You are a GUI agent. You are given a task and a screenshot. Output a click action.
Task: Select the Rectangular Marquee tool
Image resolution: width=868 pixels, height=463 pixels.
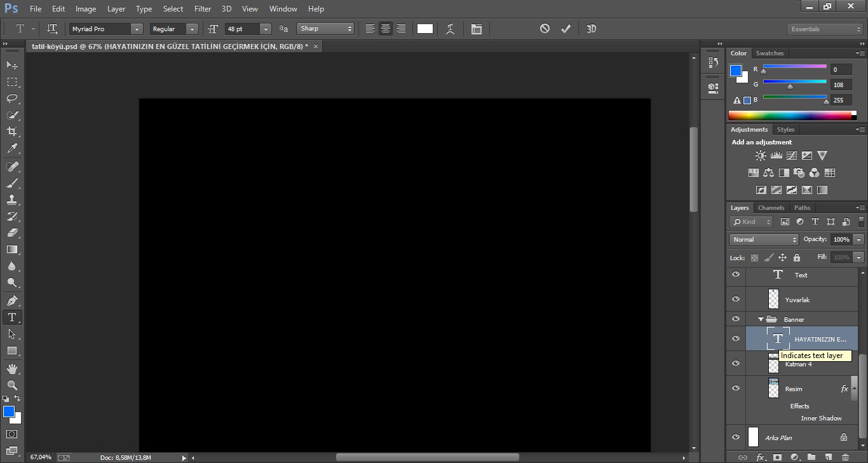pos(12,81)
